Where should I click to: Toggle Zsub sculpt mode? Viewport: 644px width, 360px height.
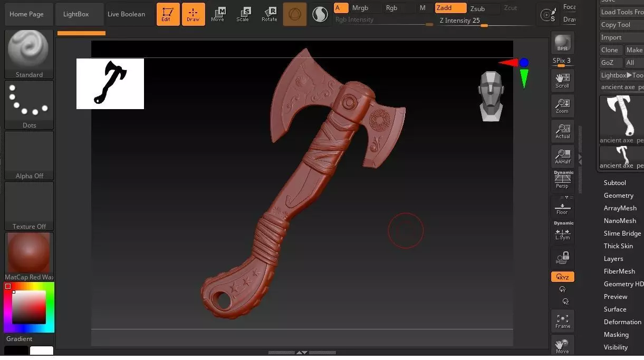click(x=484, y=8)
